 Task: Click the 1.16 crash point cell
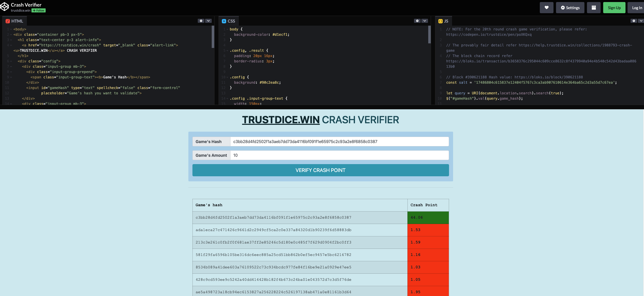pos(428,255)
